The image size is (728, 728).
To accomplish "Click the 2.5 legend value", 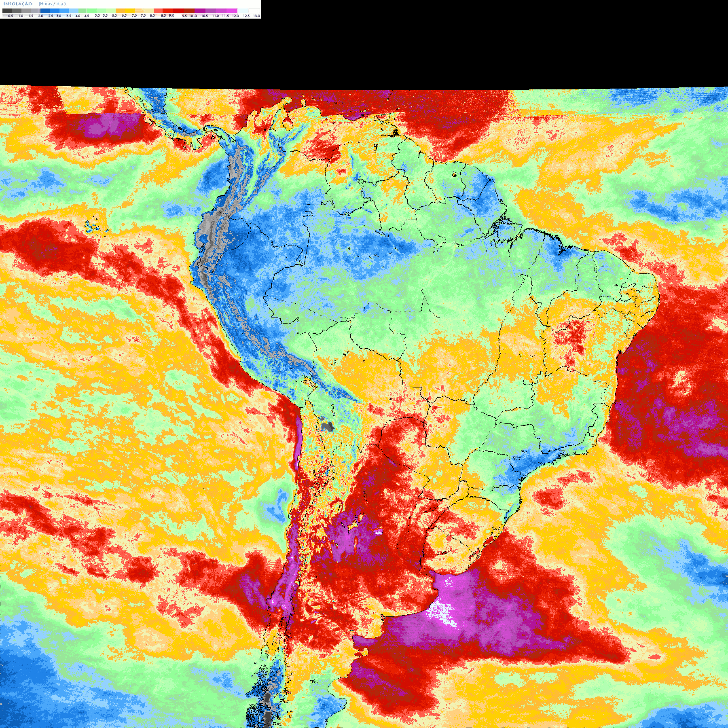I will [51, 16].
